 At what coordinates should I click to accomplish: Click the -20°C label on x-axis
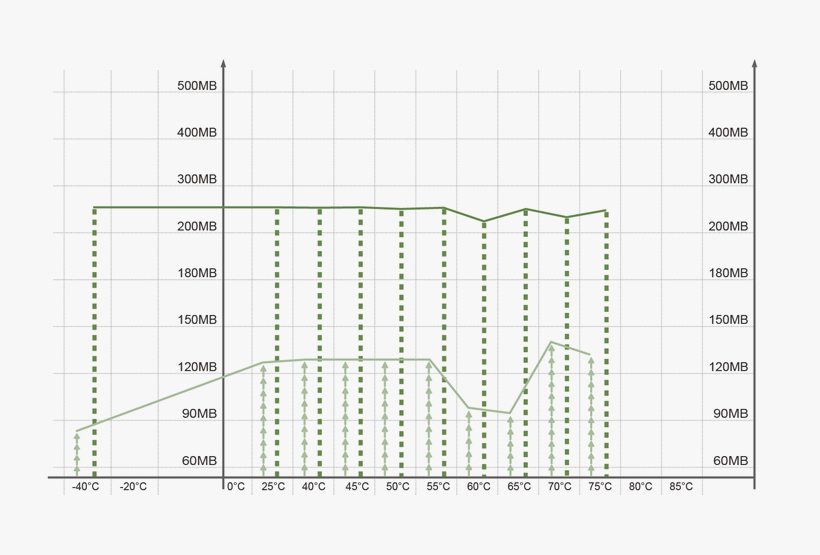133,487
